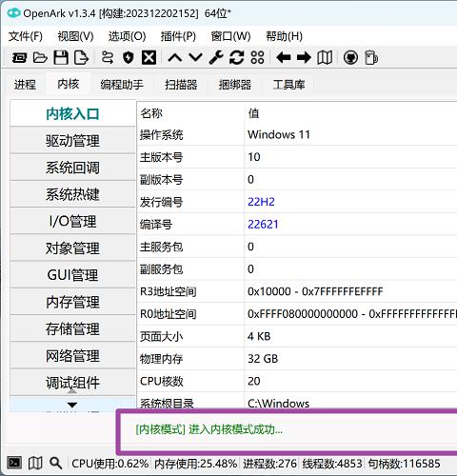Viewport: 457px width, 476px height.
Task: Open the 选项(O) menu
Action: 127,36
